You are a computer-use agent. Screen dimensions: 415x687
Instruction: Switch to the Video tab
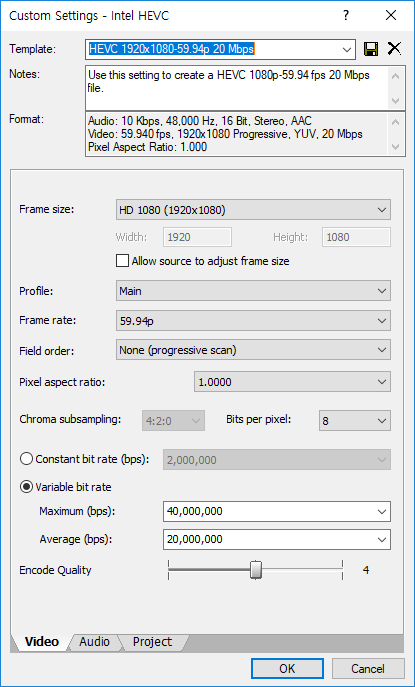(x=42, y=642)
